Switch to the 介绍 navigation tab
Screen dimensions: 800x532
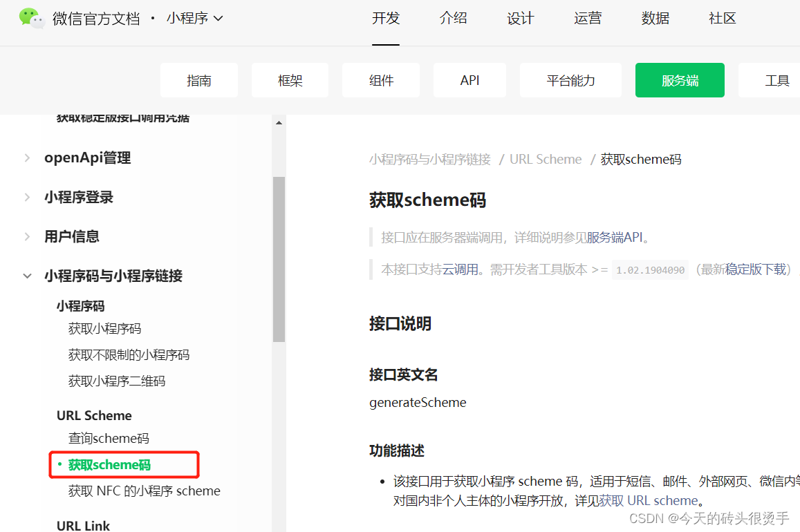(453, 19)
